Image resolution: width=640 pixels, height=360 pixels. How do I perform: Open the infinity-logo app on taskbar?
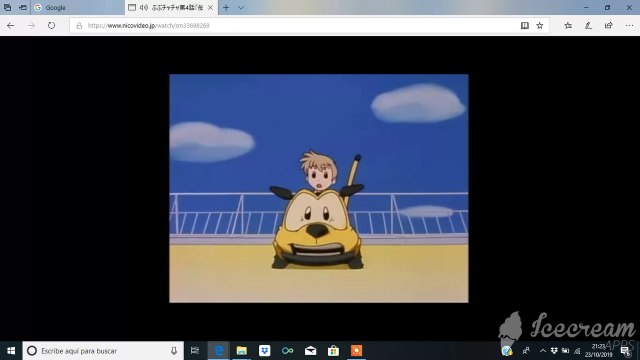pos(287,351)
